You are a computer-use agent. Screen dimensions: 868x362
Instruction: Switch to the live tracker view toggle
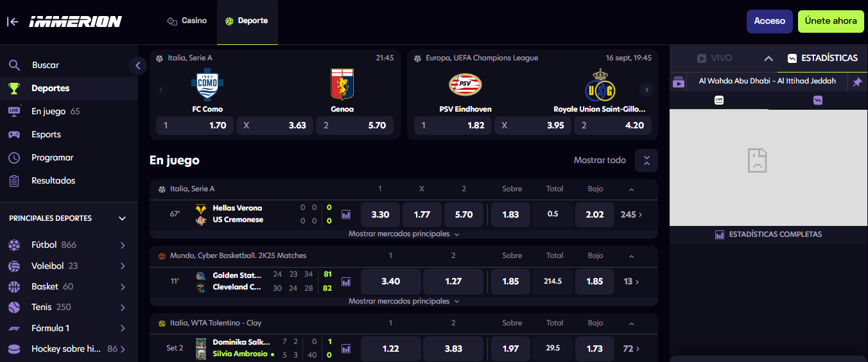coord(719,100)
